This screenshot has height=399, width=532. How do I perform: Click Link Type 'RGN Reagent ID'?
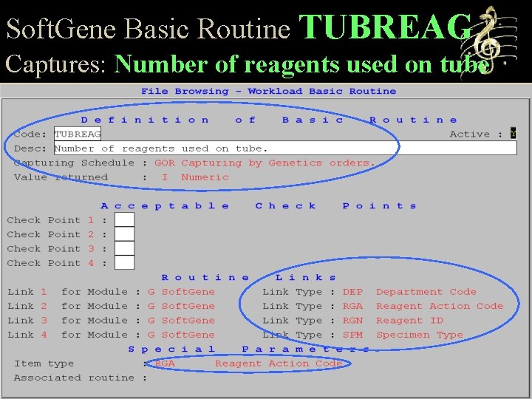point(393,320)
